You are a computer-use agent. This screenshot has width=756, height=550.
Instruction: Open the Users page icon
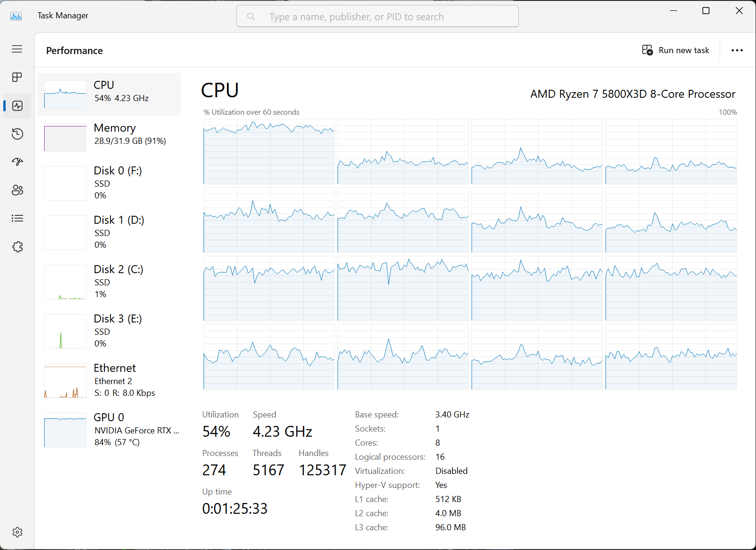[17, 190]
